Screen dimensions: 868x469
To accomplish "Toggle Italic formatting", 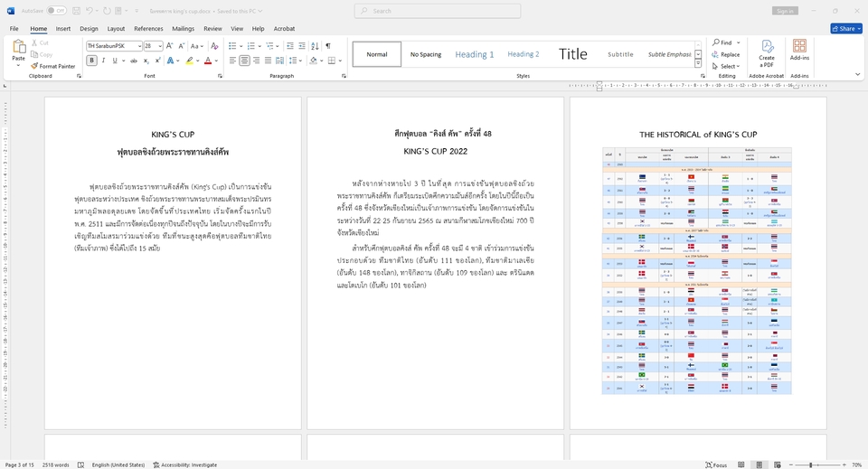I will tap(103, 61).
